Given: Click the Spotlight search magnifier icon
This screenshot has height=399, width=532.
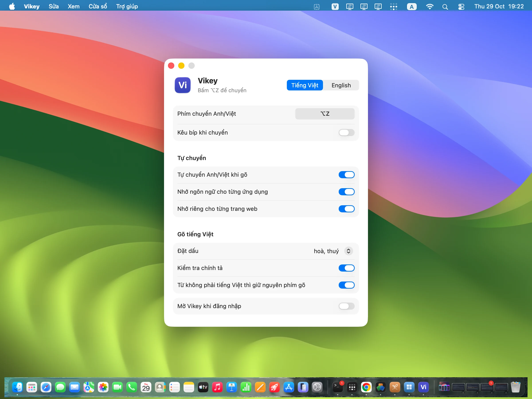Looking at the screenshot, I should click(445, 6).
